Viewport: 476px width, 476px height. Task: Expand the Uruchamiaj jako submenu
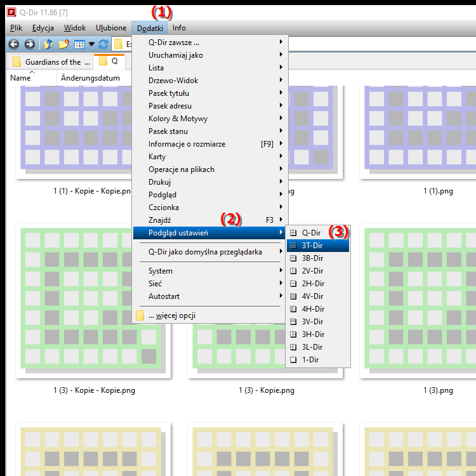coord(210,55)
